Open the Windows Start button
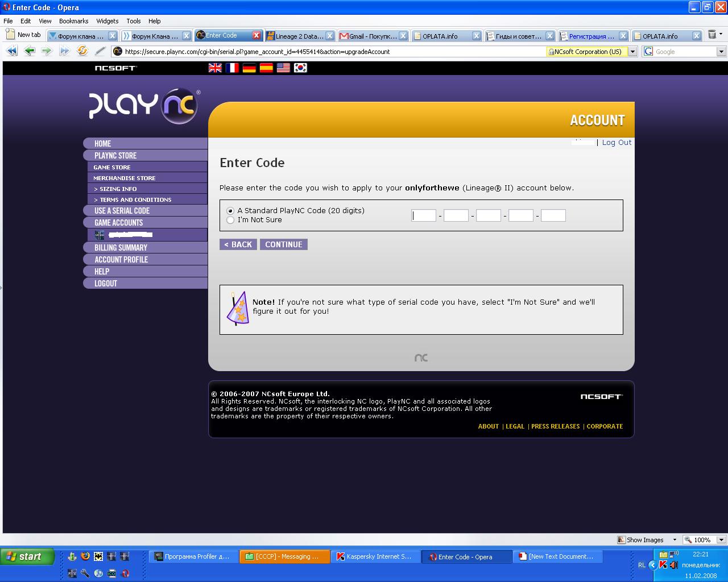The width and height of the screenshot is (728, 582). [x=27, y=556]
